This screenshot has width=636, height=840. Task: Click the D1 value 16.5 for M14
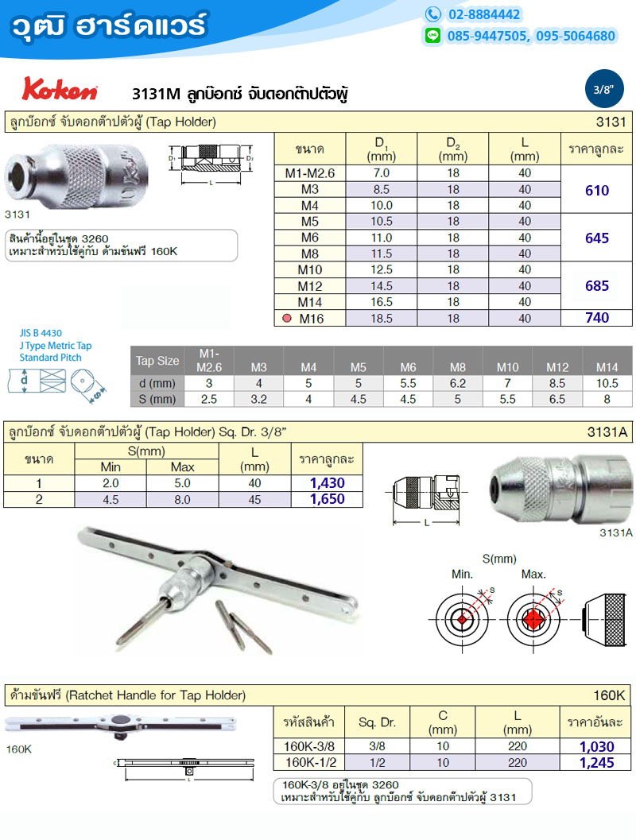point(382,302)
